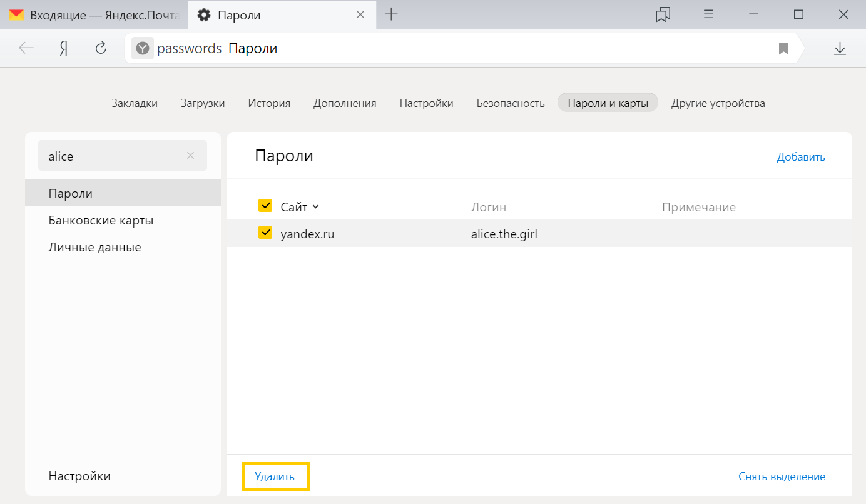Uncheck the select-all checkbox beside Сайт
Viewport: 866px width, 504px height.
[265, 206]
